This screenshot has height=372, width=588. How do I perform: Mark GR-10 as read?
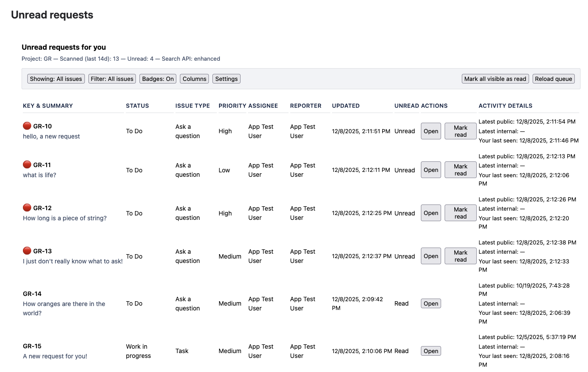coord(460,131)
